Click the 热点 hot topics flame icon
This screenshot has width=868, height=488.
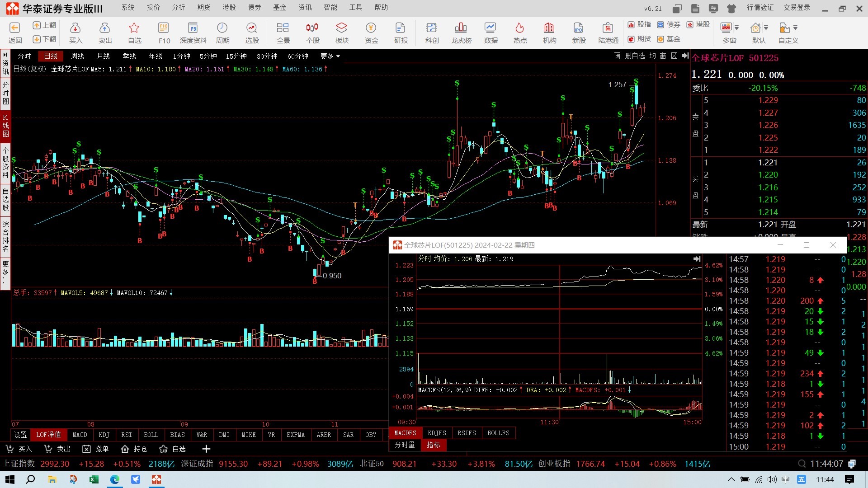tap(519, 29)
